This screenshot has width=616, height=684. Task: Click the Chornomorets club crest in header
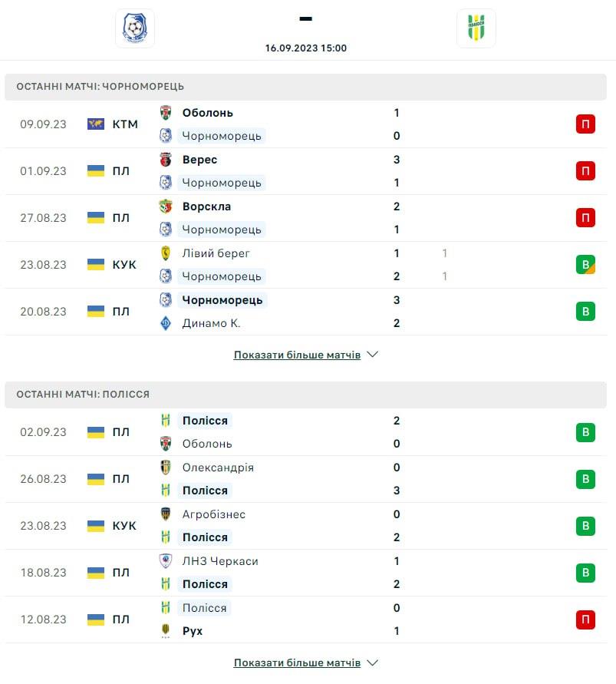coord(135,28)
